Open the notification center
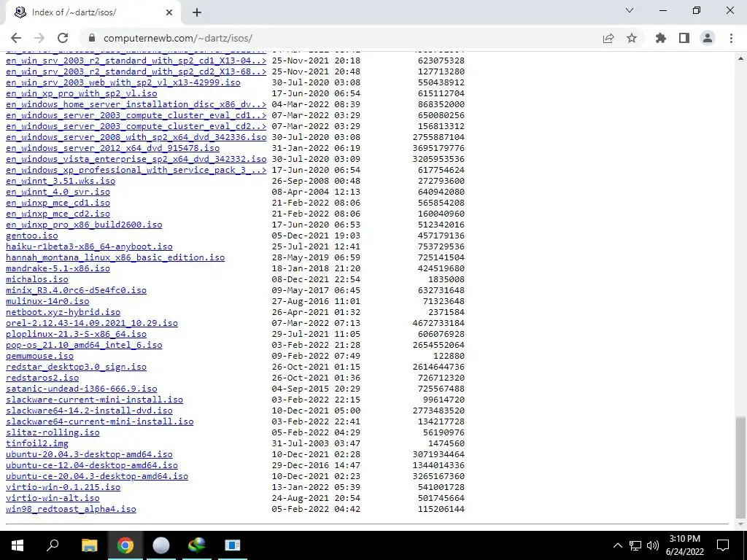The image size is (747, 560). click(723, 545)
